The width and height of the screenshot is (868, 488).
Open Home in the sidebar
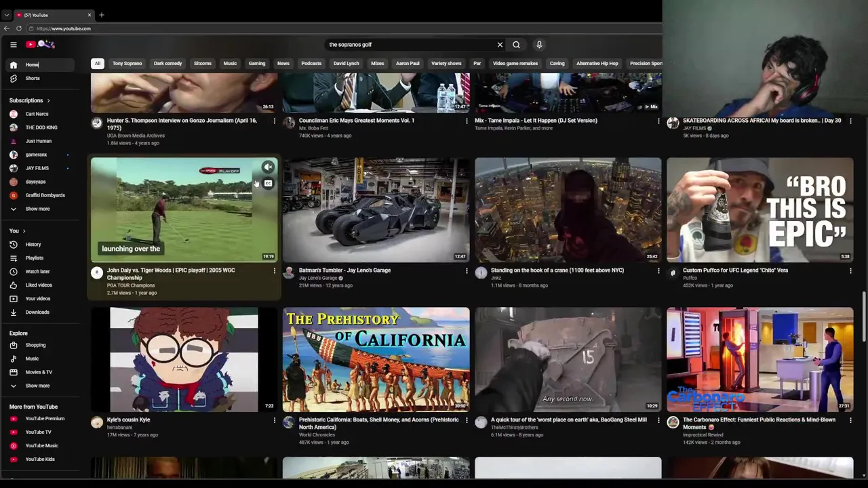pos(41,65)
